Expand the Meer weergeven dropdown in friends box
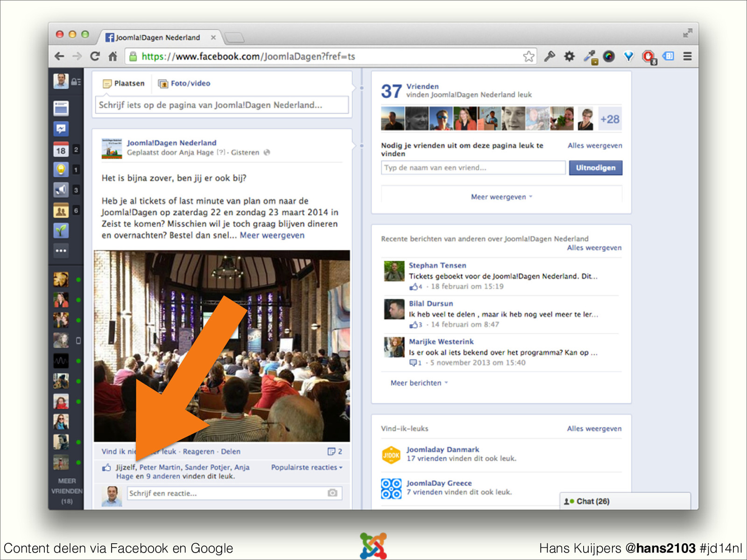Viewport: 747px width, 560px height. [501, 197]
